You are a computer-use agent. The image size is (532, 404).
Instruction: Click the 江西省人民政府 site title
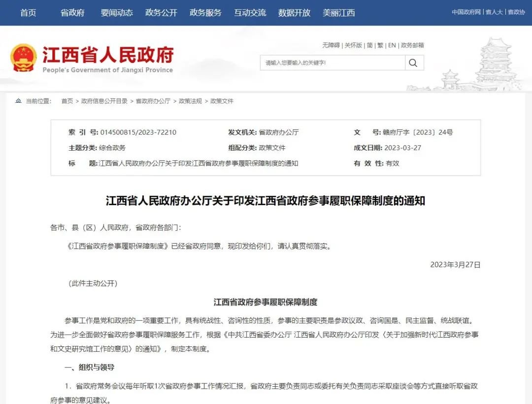(108, 55)
